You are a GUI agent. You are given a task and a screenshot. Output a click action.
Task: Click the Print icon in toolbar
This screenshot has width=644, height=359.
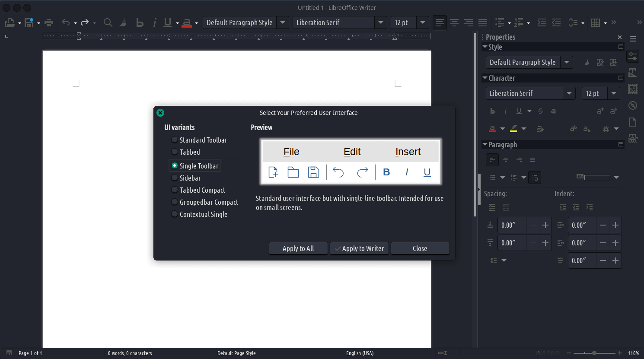pos(49,22)
